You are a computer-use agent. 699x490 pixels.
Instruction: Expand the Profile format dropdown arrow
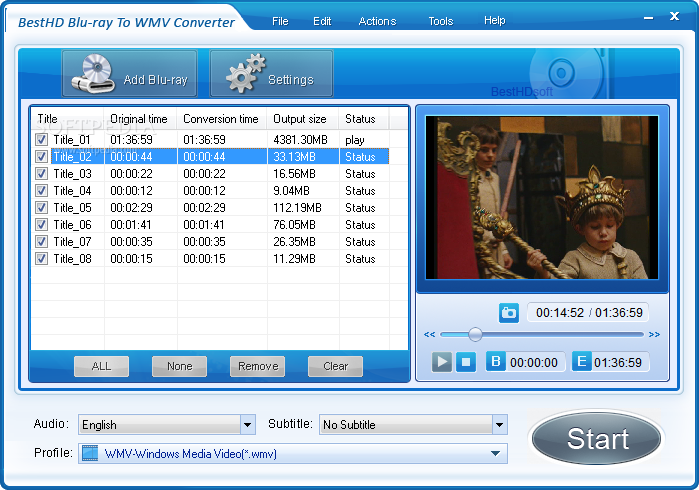pyautogui.click(x=495, y=453)
